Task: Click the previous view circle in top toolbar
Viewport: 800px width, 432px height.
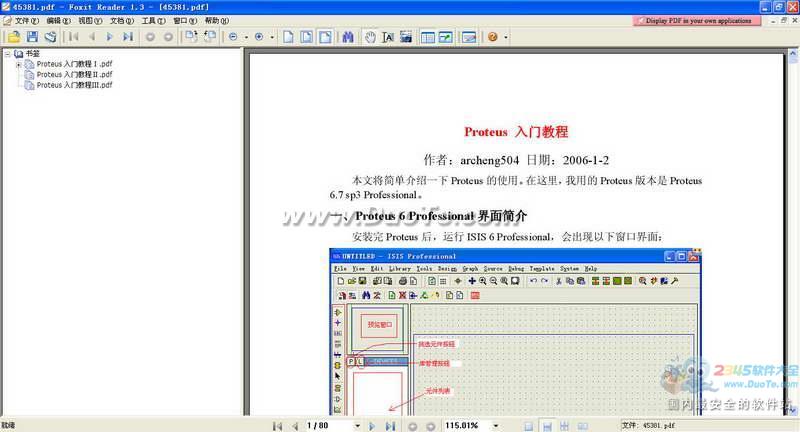Action: point(150,37)
